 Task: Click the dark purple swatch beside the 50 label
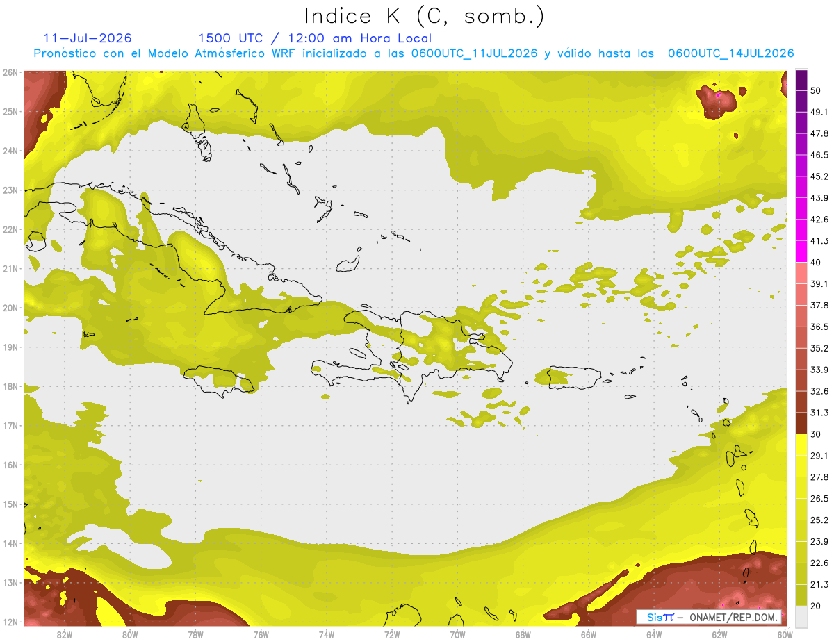point(801,81)
